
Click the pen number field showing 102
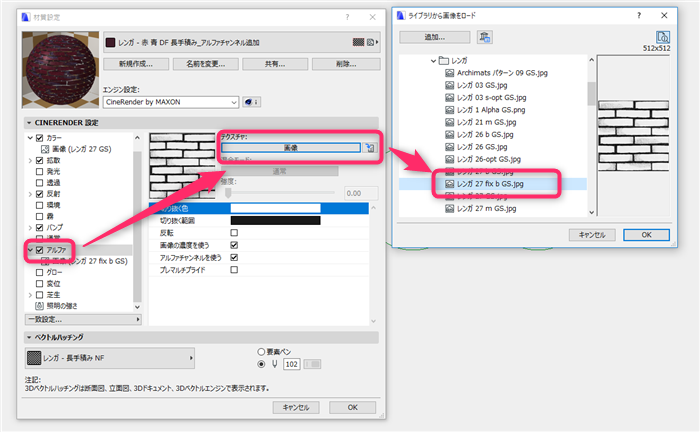pyautogui.click(x=292, y=364)
